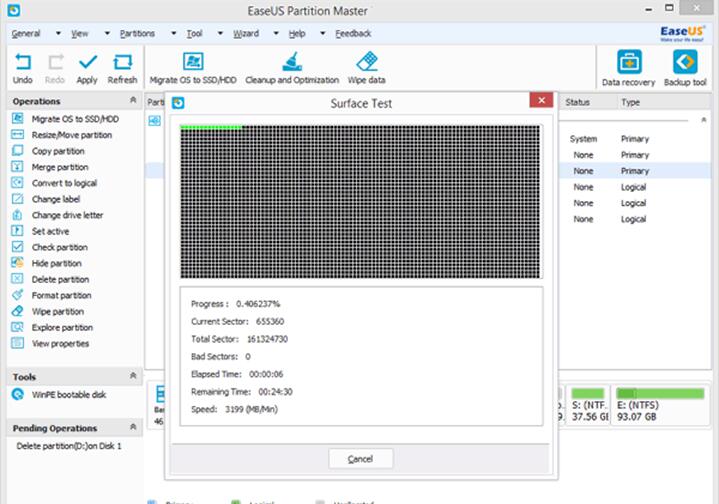The width and height of the screenshot is (719, 504).
Task: Expand the dropdown arrow next to Partitions
Action: (x=174, y=33)
